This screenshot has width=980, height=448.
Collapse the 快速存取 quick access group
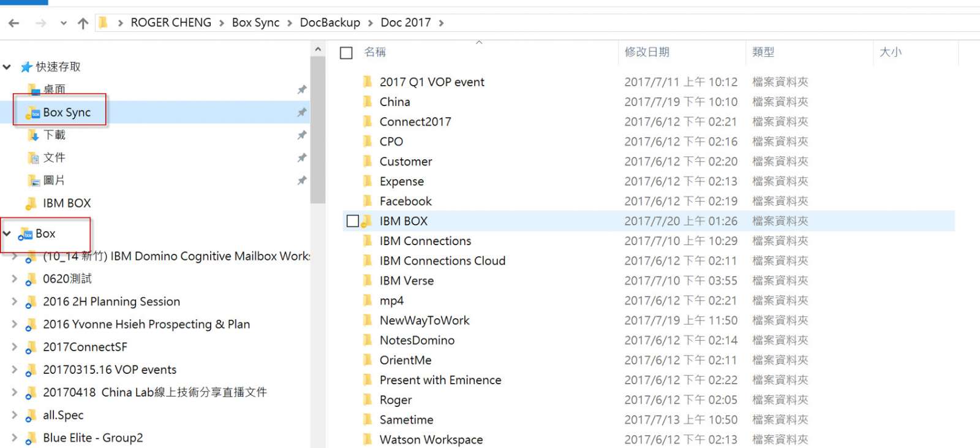[x=7, y=67]
